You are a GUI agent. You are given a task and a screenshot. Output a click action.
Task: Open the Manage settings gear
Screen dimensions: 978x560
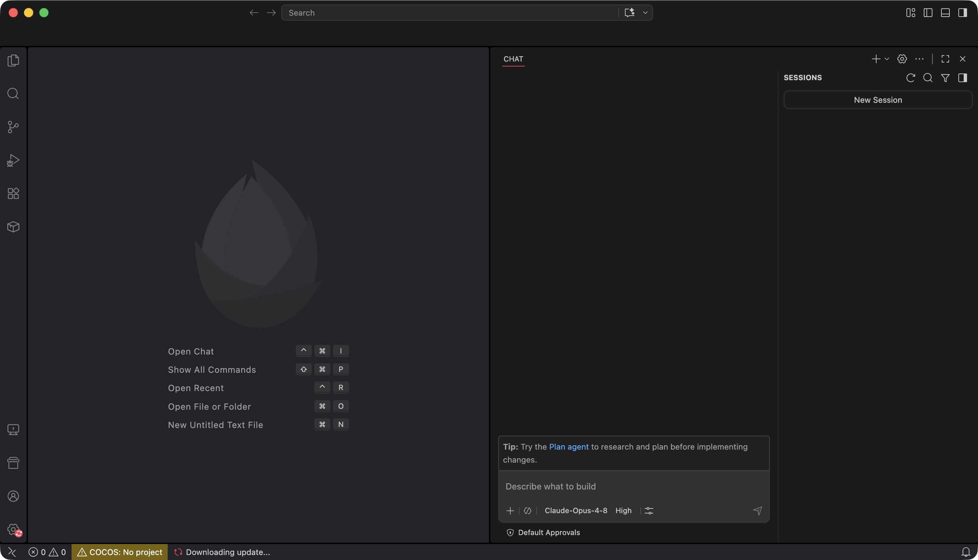point(13,529)
